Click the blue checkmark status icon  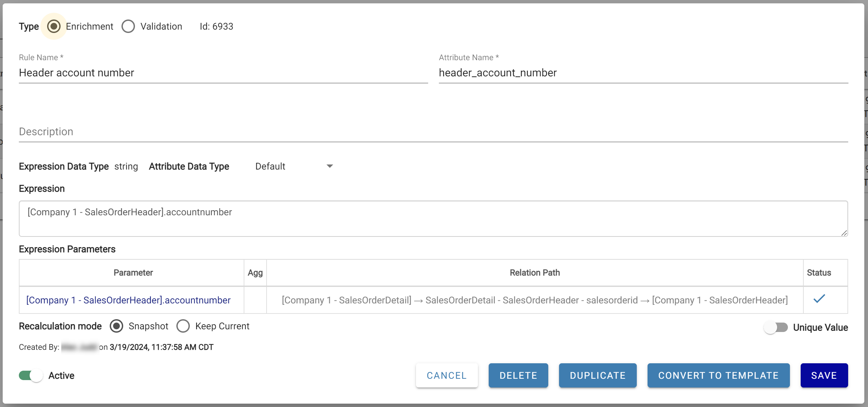pyautogui.click(x=819, y=299)
